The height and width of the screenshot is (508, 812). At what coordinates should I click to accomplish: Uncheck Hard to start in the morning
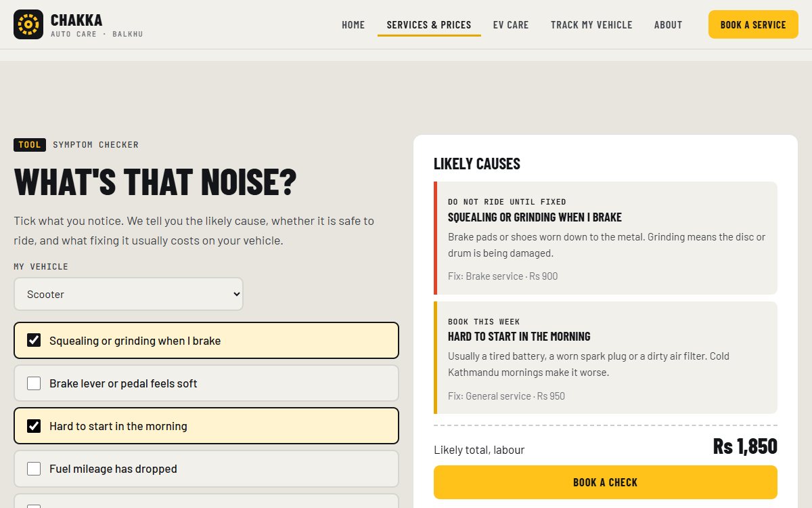point(34,425)
